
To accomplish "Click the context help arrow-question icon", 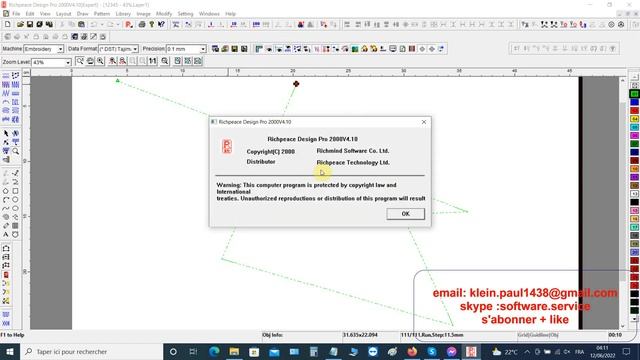I will pos(162,24).
